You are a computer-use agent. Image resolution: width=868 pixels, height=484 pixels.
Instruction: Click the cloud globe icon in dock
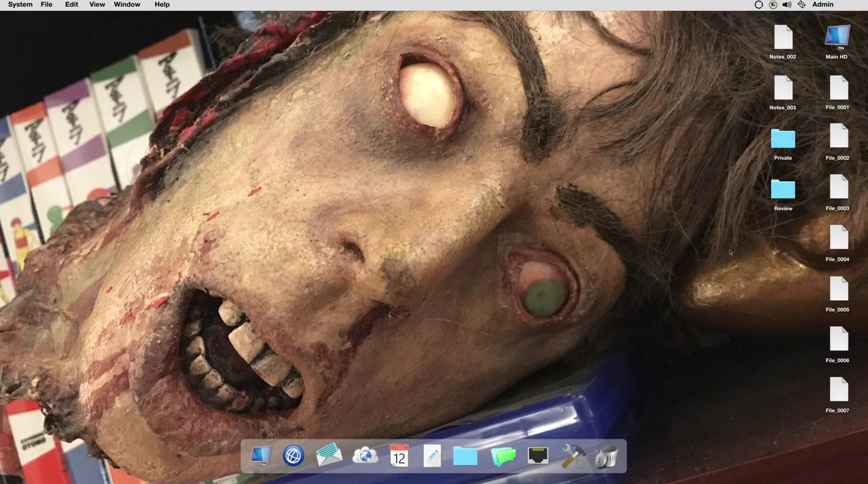[365, 456]
